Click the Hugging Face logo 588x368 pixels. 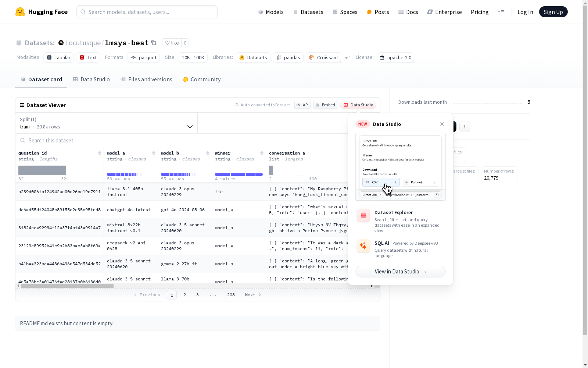pos(41,12)
